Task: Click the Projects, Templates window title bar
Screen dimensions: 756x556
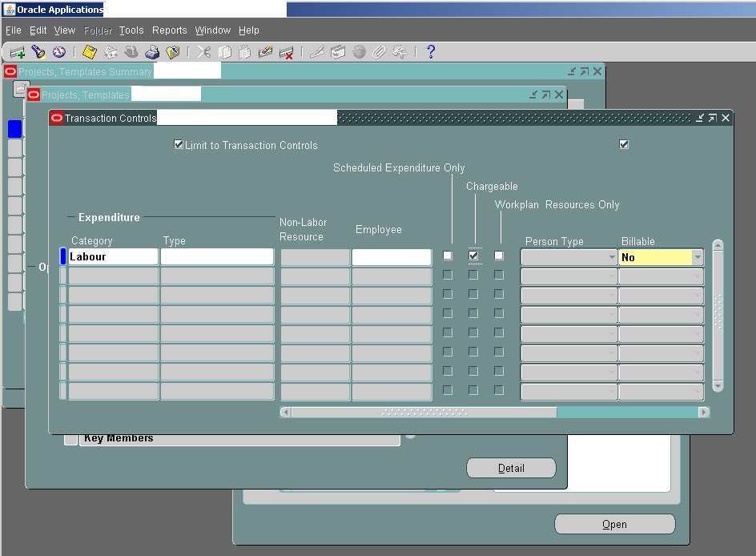Action: point(296,95)
